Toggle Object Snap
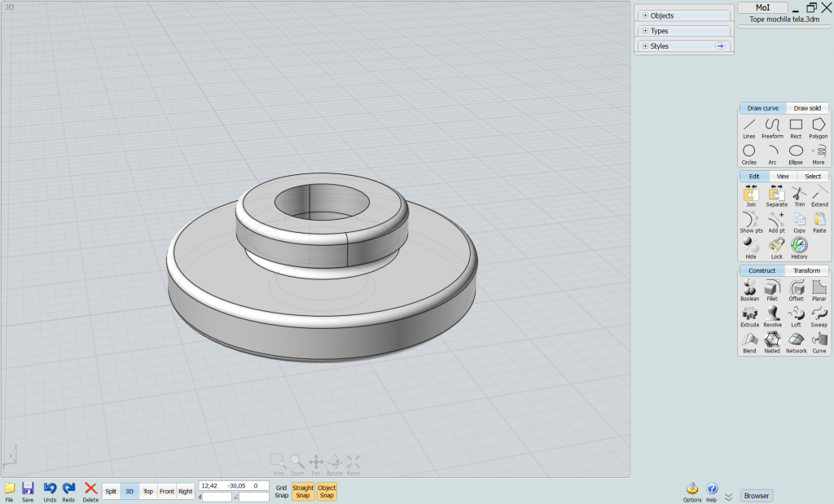 pos(327,491)
